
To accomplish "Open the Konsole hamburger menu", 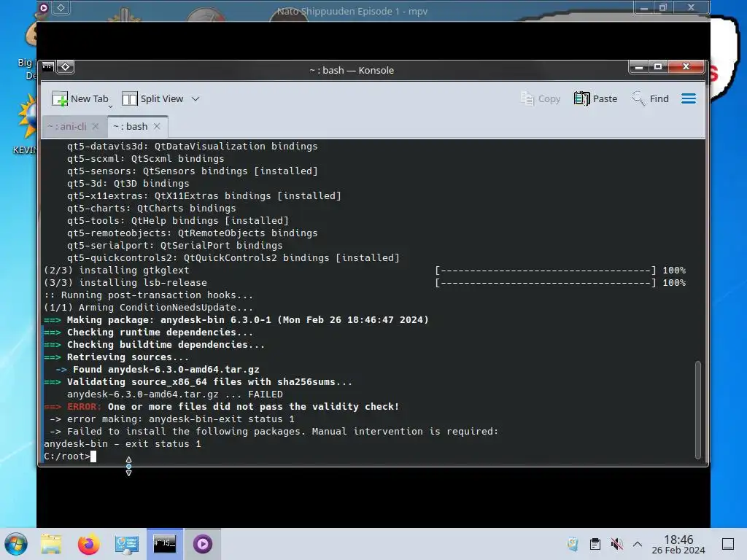I will tap(689, 98).
